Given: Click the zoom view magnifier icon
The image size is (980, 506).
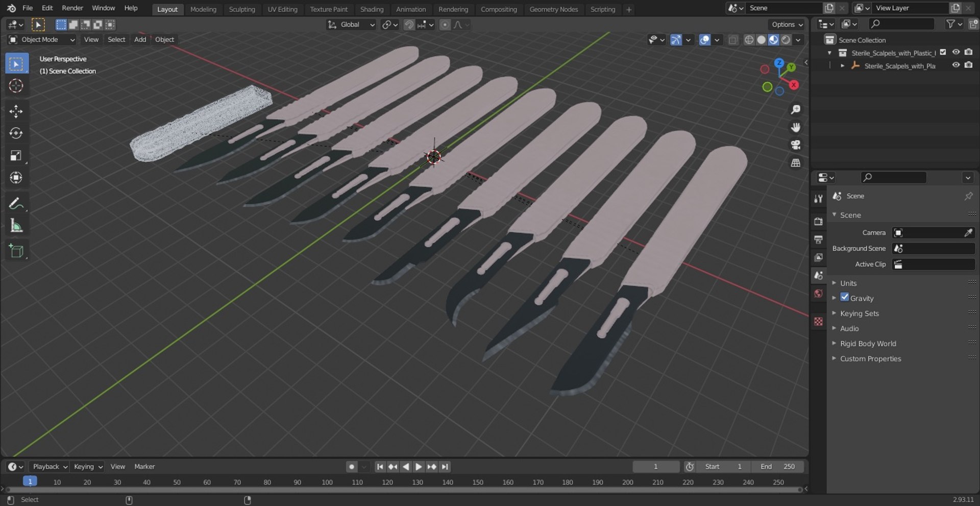Looking at the screenshot, I should [x=795, y=110].
